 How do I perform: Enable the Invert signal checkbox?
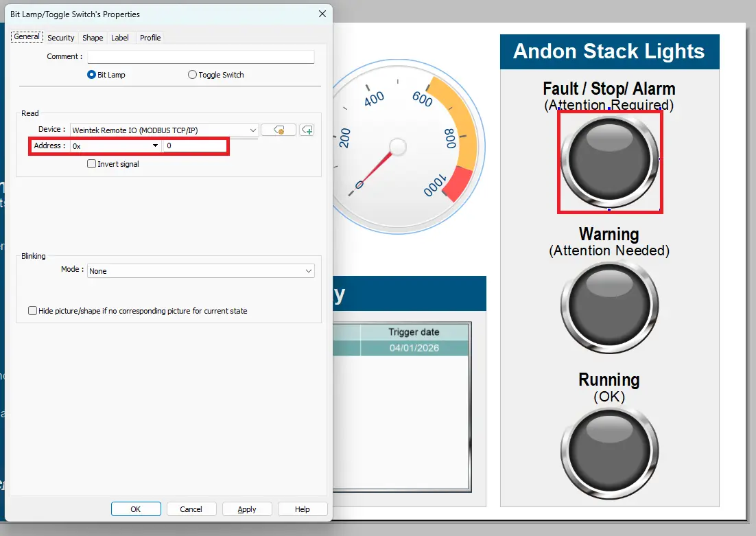click(x=92, y=163)
